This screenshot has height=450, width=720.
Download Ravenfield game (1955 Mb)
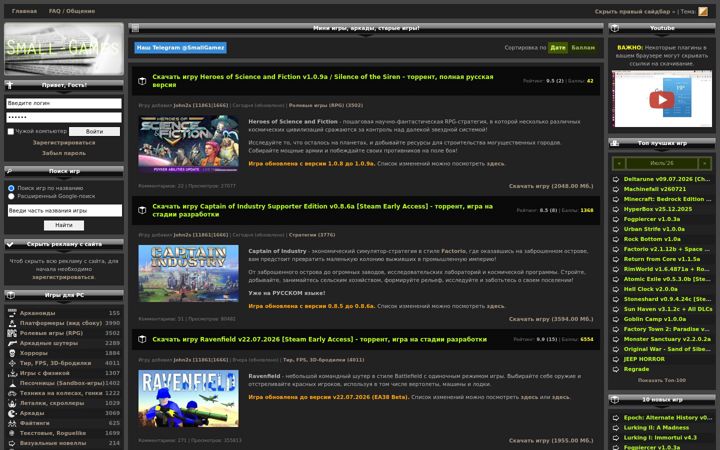point(551,440)
